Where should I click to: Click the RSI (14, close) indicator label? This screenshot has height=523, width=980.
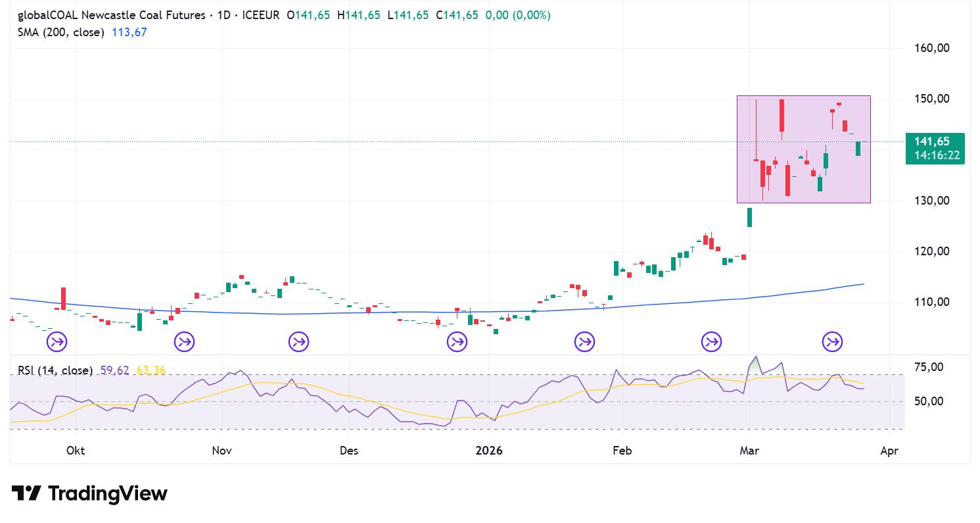click(x=55, y=370)
